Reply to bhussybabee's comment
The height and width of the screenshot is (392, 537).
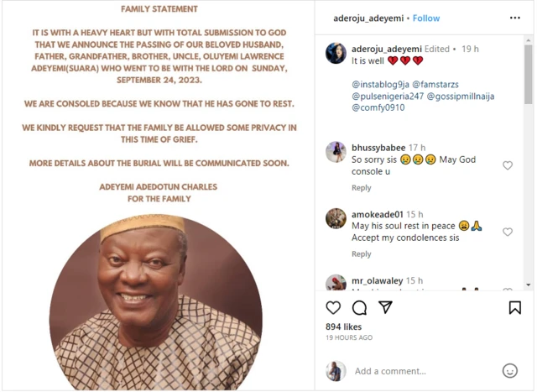click(x=362, y=188)
